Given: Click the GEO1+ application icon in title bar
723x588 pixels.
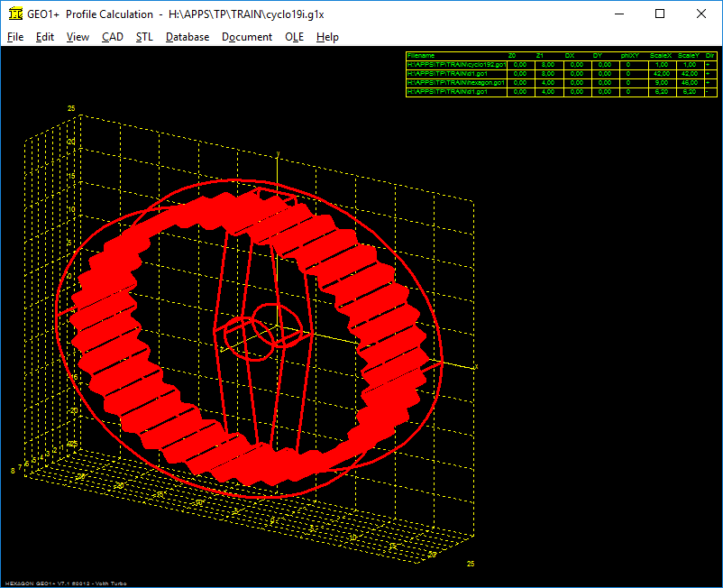Looking at the screenshot, I should (x=14, y=14).
